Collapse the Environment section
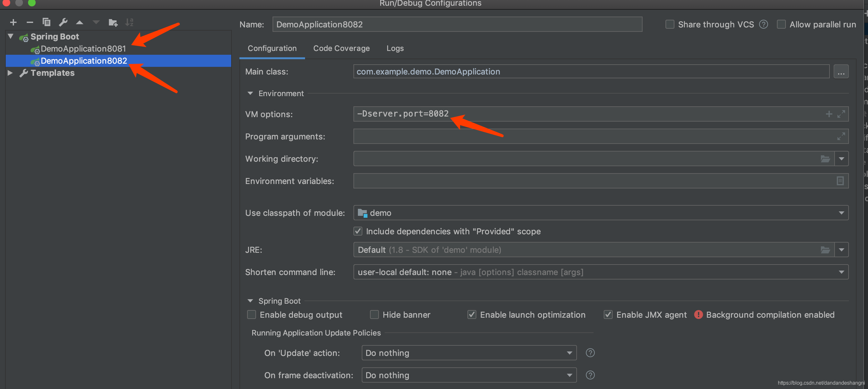 (x=250, y=93)
